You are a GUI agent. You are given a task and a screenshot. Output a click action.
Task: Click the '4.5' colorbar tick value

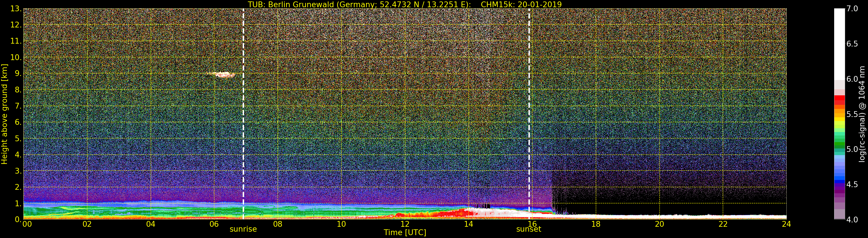tap(852, 185)
